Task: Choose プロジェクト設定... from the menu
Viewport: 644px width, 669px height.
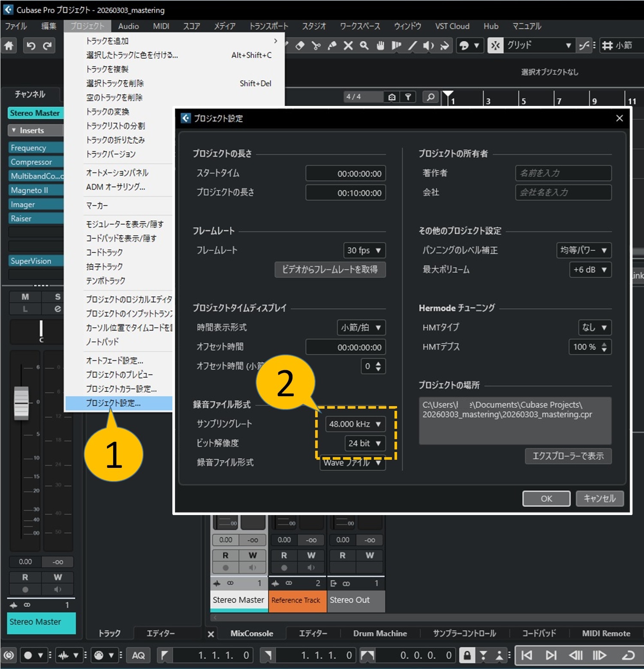Action: [x=114, y=403]
